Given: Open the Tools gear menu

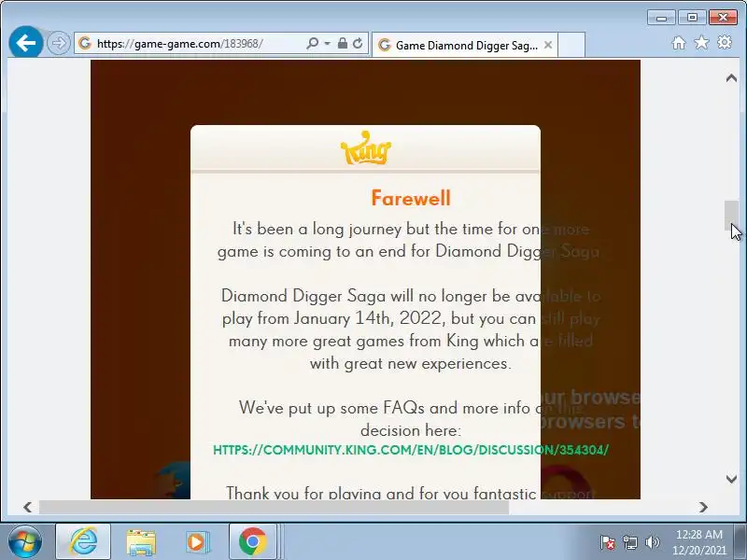Looking at the screenshot, I should click(x=725, y=42).
